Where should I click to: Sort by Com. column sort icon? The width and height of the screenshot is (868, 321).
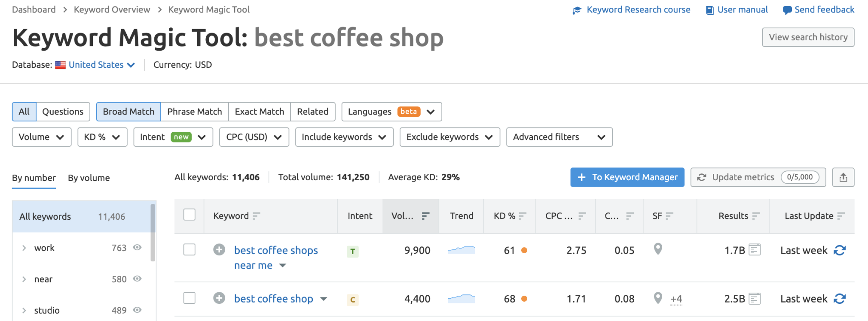[630, 216]
